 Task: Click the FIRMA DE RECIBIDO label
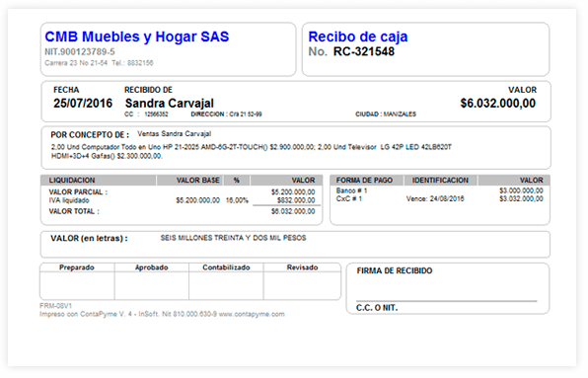coord(395,270)
